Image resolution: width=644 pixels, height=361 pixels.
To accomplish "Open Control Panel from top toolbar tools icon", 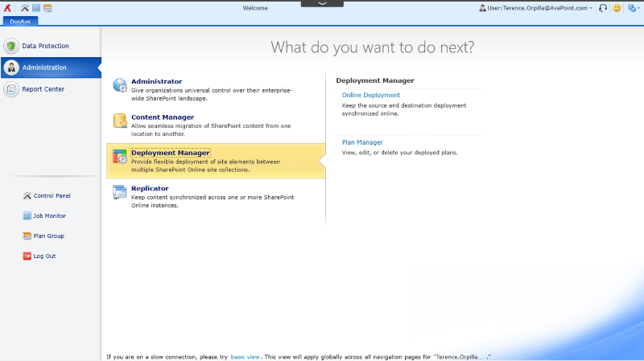I will coord(25,8).
